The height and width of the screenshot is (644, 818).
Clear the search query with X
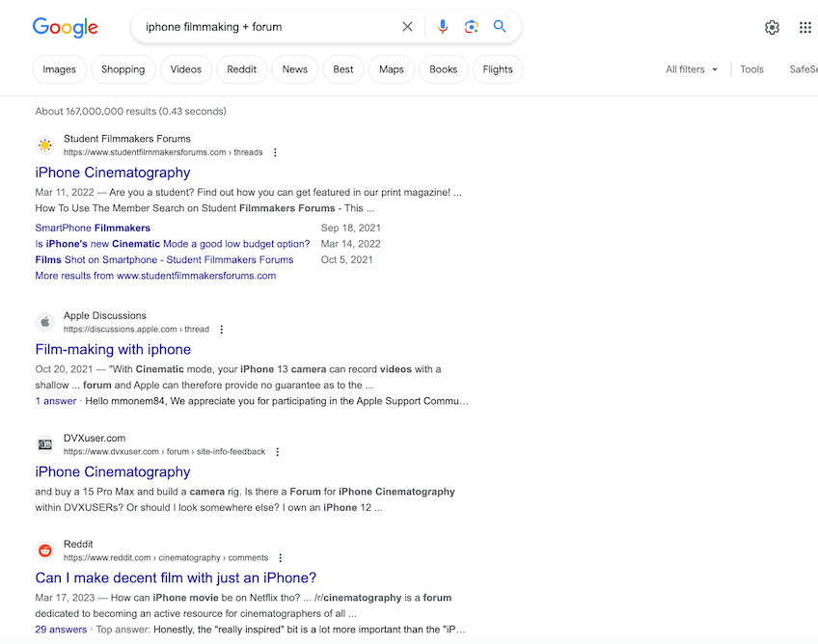coord(407,27)
